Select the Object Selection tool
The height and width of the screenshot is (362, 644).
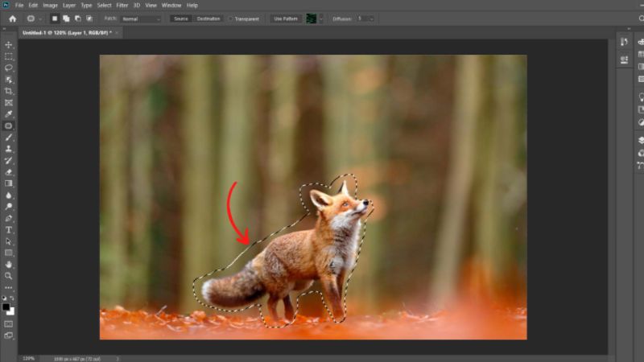8,80
